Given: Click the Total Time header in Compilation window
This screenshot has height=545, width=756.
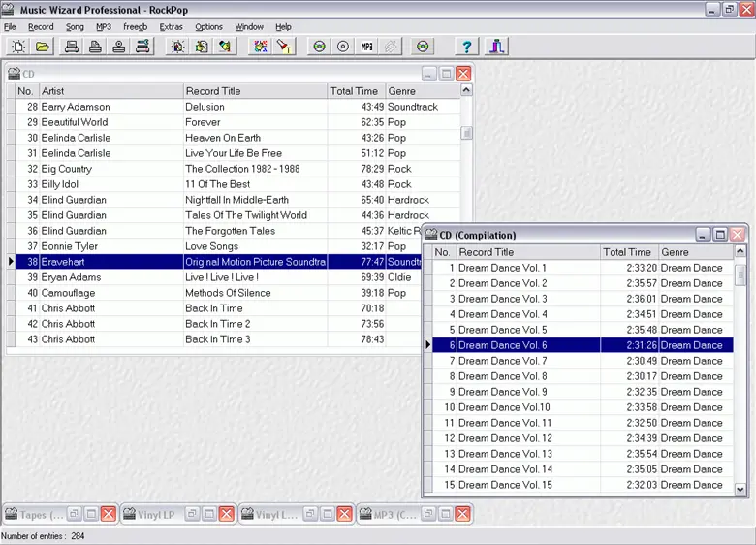Looking at the screenshot, I should coord(628,252).
